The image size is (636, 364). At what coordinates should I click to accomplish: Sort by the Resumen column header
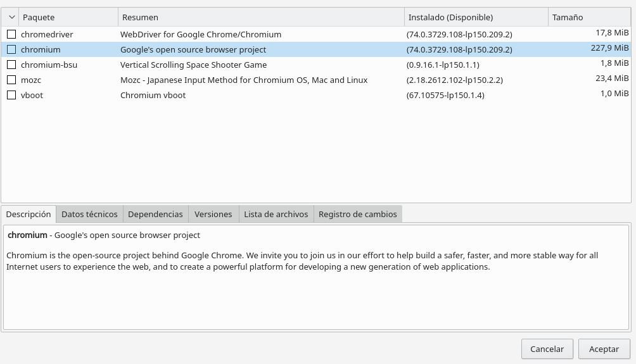click(x=261, y=17)
